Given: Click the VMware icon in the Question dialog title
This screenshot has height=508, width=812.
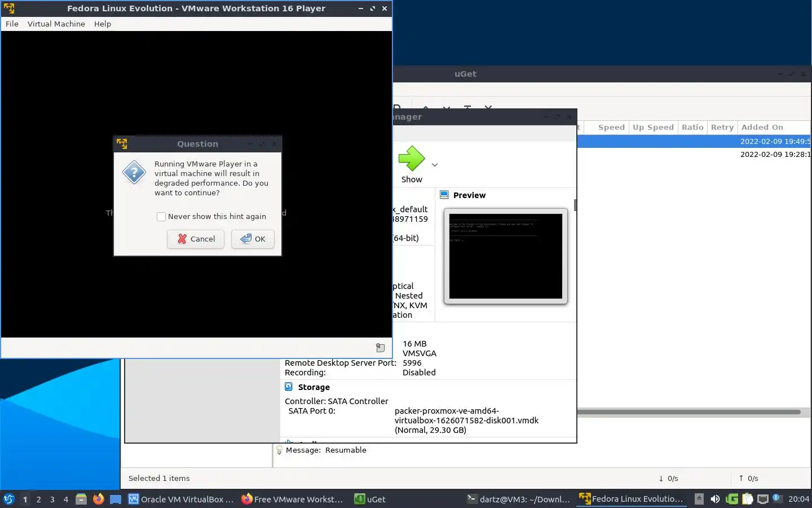Looking at the screenshot, I should [122, 144].
